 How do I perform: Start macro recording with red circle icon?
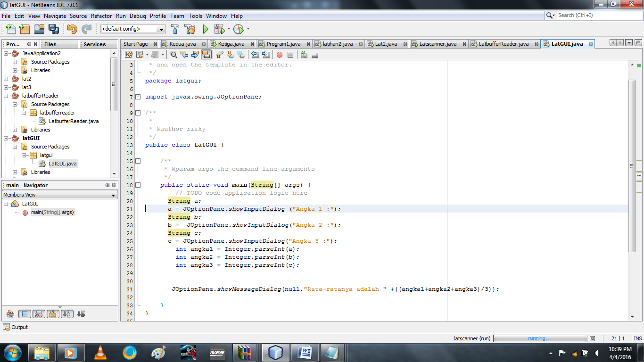279,55
